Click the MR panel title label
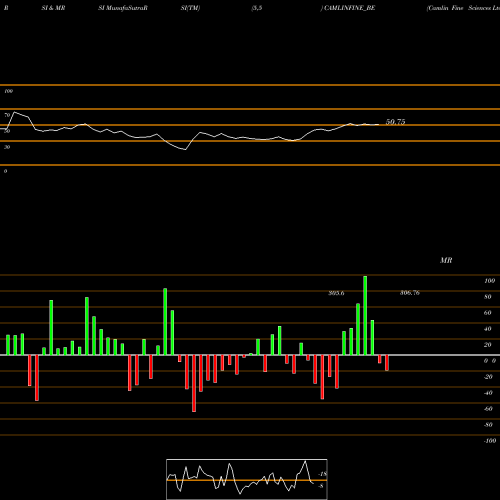 446,260
